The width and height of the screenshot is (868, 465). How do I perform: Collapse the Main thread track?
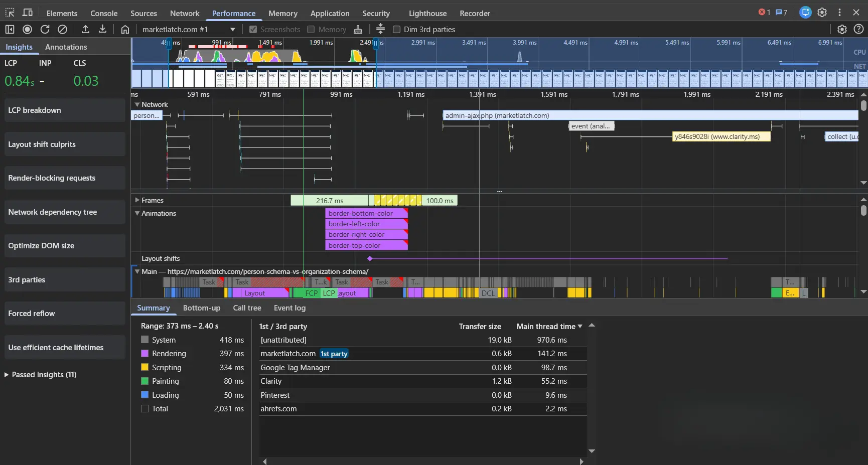tap(137, 271)
